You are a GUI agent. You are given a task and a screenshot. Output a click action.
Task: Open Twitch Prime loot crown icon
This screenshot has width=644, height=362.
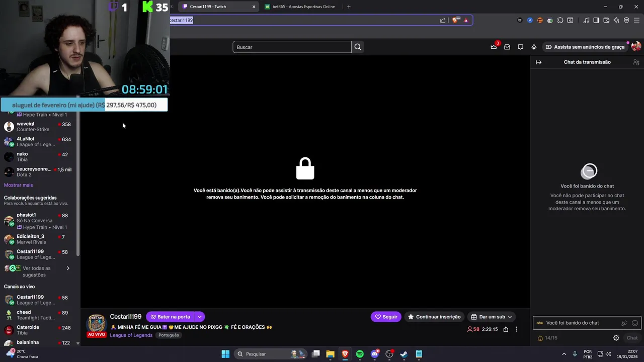pos(494,47)
